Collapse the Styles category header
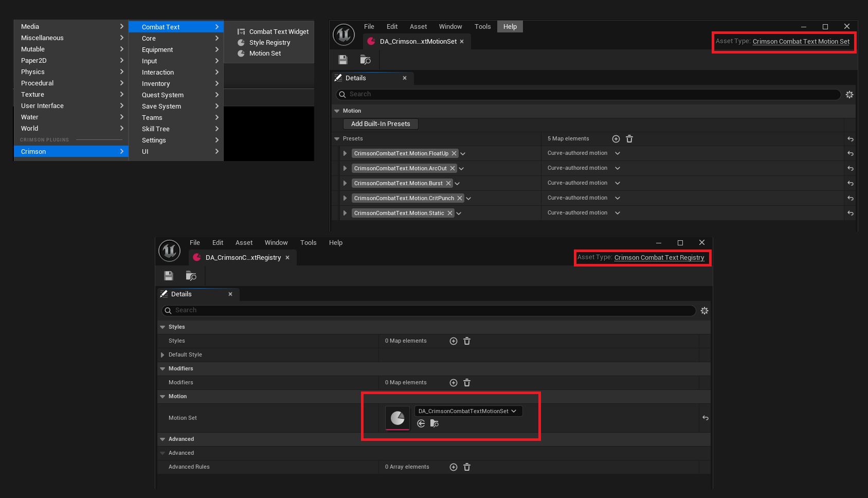The image size is (868, 498). pos(163,327)
